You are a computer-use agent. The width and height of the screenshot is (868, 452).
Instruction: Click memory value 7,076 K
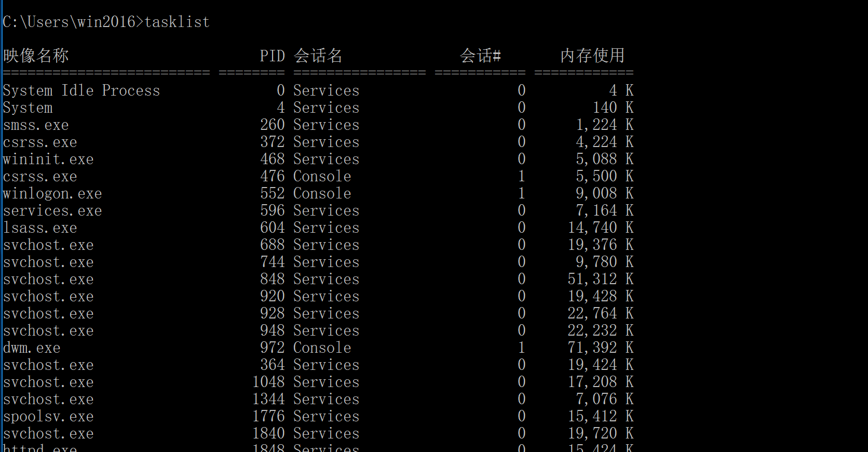(605, 399)
